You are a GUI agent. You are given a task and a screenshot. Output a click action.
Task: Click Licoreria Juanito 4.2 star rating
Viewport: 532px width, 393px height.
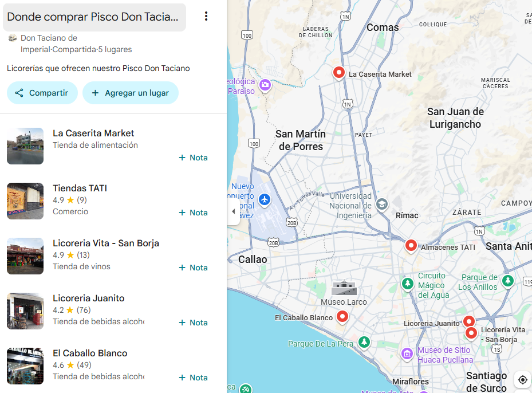coord(72,310)
